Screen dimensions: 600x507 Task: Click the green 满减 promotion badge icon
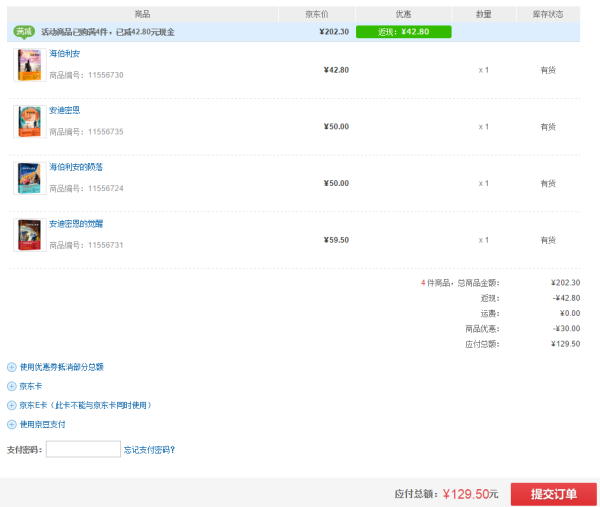(24, 32)
